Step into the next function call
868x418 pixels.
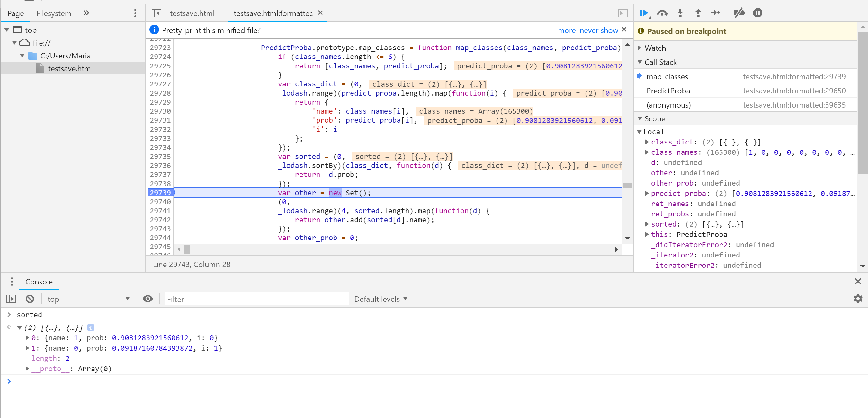tap(680, 13)
